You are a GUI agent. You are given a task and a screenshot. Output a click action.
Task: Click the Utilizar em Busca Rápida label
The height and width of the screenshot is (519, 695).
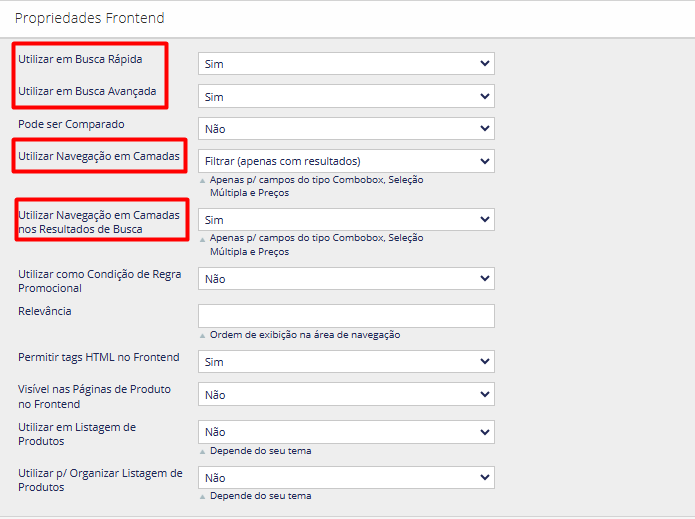pyautogui.click(x=80, y=59)
